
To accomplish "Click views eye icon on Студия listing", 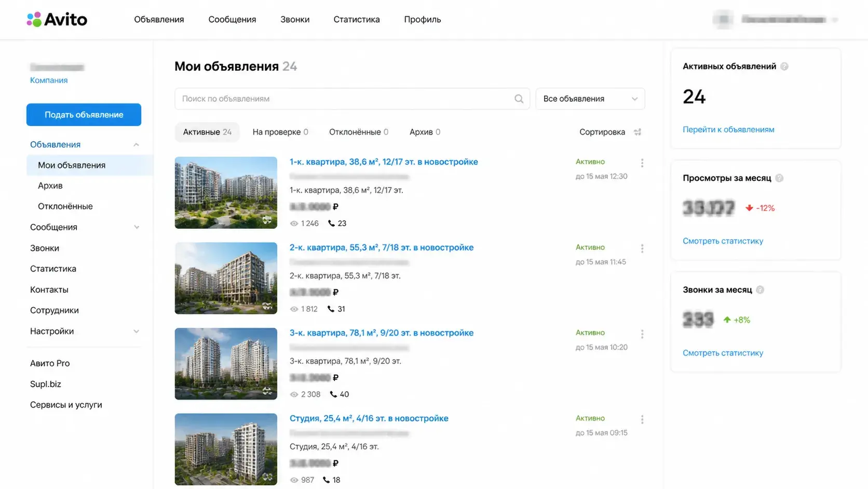I will pos(294,480).
